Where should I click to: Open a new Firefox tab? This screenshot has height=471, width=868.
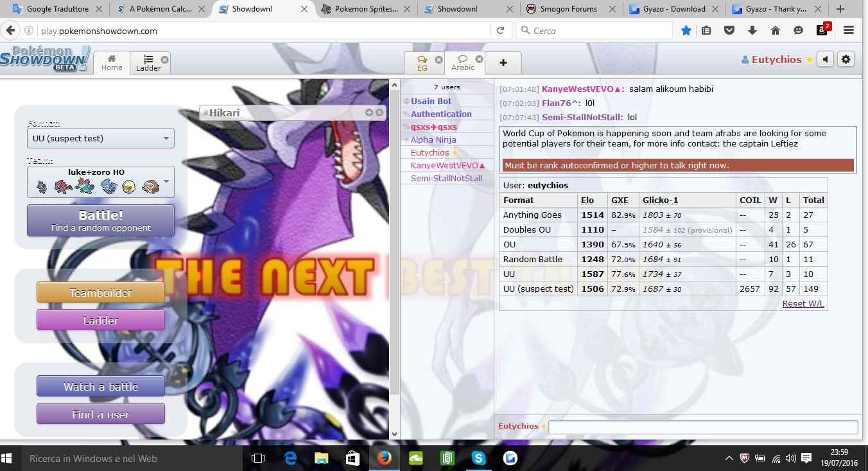click(x=840, y=9)
